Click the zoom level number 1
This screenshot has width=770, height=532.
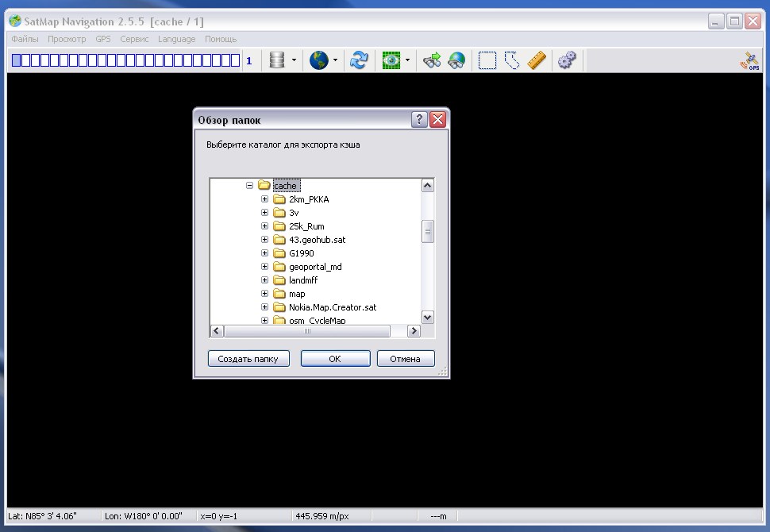point(249,60)
